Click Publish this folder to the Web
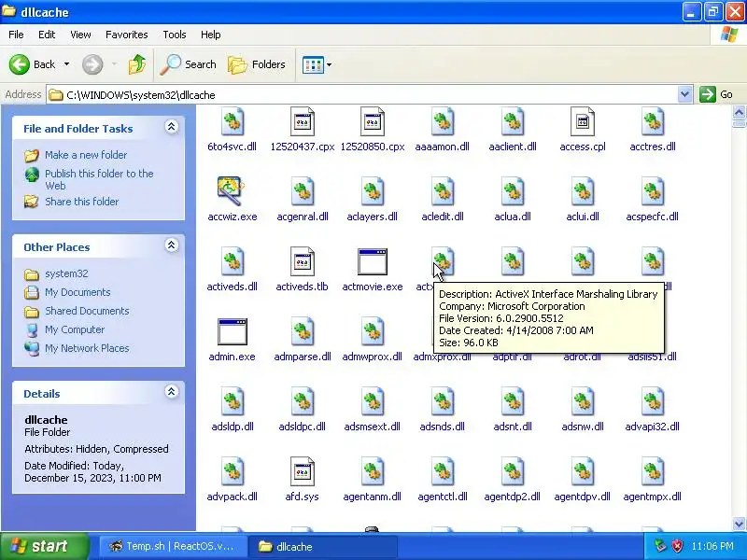This screenshot has height=560, width=747. click(99, 179)
